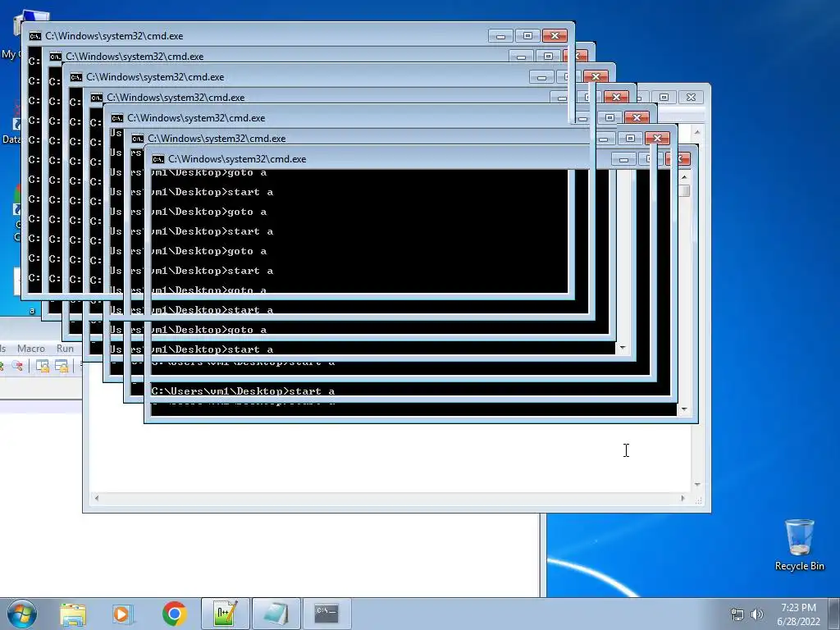Click Notepad window's horizontal scroll left arrow

(x=97, y=498)
